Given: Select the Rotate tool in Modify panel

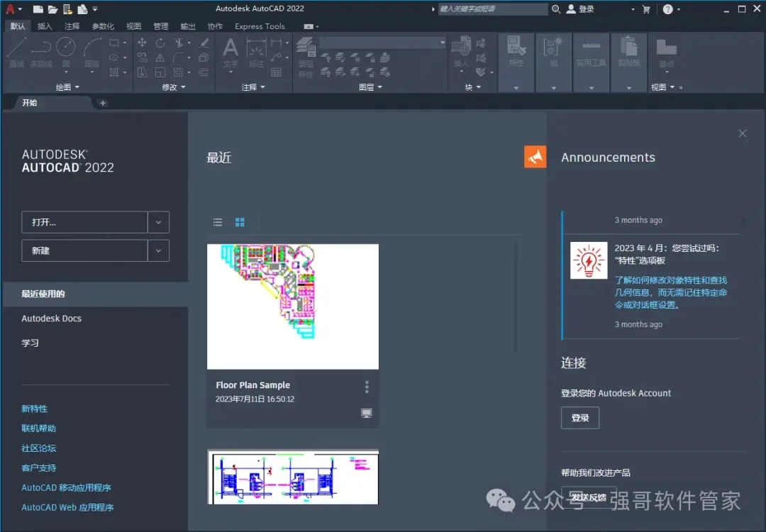Looking at the screenshot, I should 160,43.
